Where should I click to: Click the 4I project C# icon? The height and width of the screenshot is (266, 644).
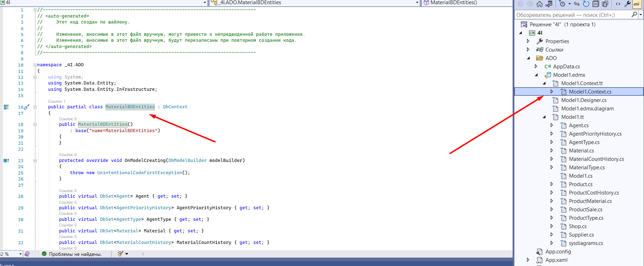[x=532, y=33]
